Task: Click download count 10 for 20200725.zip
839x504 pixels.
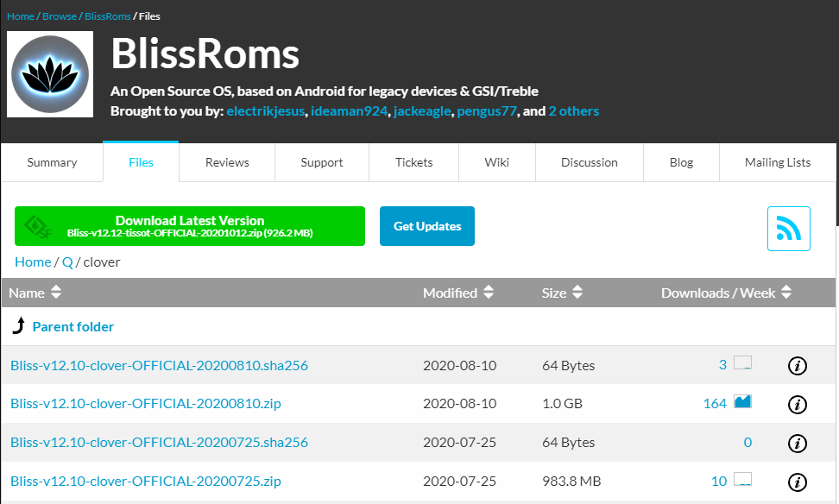Action: (x=719, y=481)
